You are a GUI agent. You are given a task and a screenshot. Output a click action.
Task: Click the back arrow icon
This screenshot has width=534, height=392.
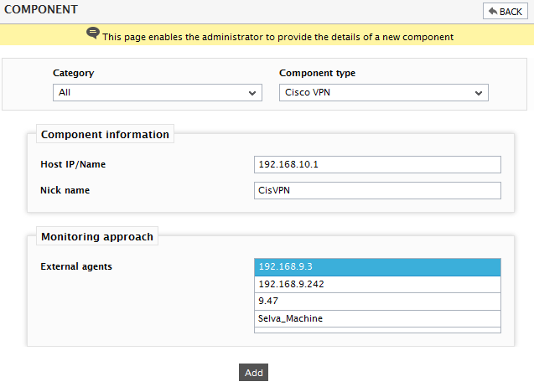coord(493,11)
